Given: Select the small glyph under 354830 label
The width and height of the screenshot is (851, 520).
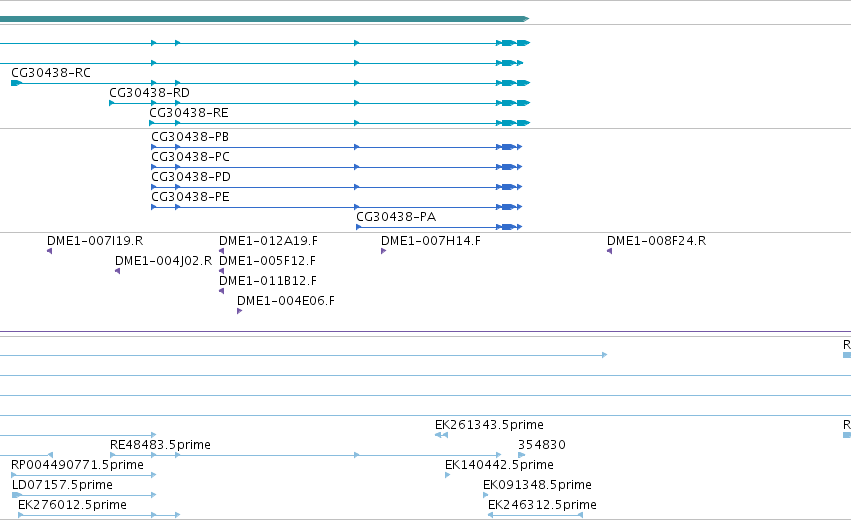Looking at the screenshot, I should pos(522,455).
